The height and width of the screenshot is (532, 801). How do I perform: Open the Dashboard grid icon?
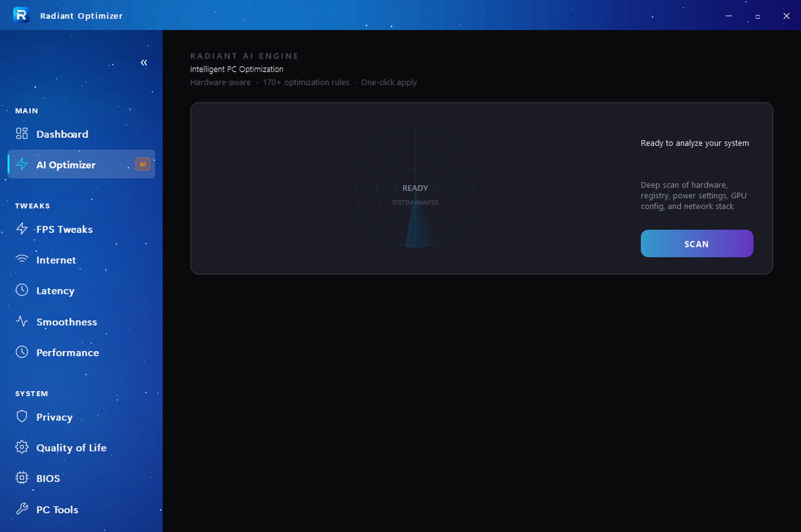[22, 134]
